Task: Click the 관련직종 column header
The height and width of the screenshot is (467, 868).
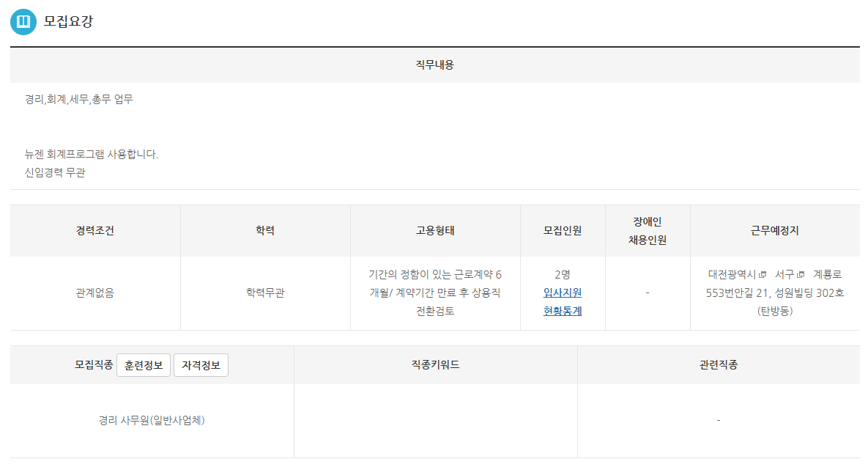Action: tap(718, 364)
